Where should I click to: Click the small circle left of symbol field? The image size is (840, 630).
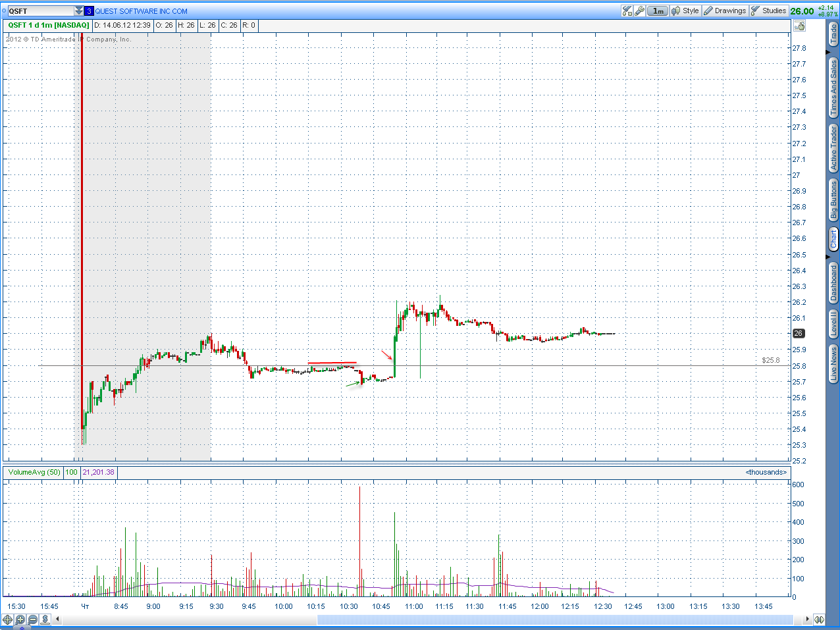click(4, 11)
